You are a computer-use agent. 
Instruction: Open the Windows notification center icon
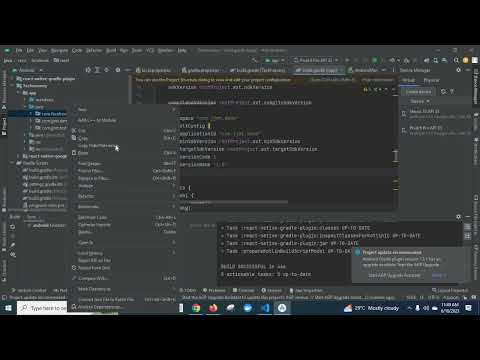click(x=468, y=308)
